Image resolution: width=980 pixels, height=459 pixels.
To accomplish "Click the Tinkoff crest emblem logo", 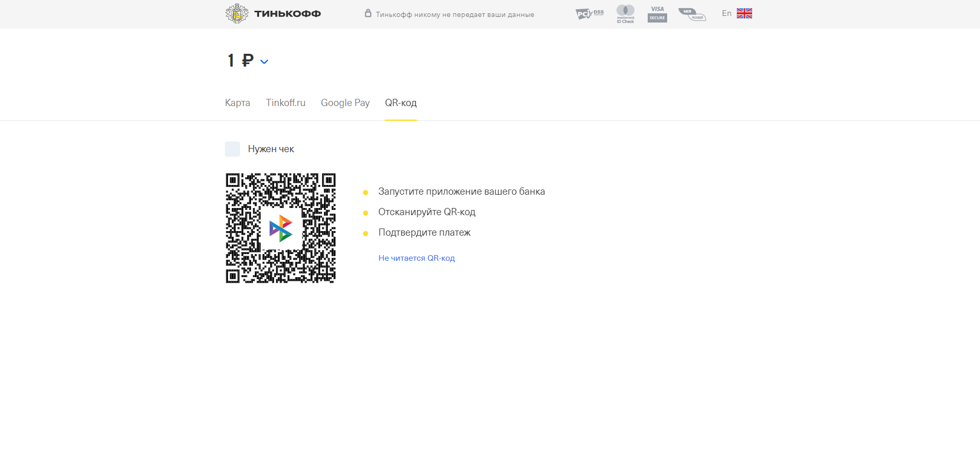I will (x=237, y=14).
